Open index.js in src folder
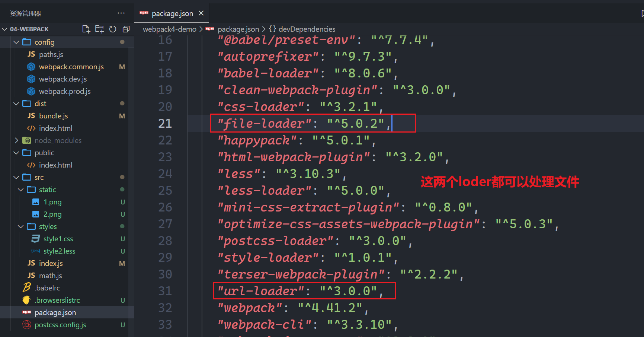 point(51,263)
